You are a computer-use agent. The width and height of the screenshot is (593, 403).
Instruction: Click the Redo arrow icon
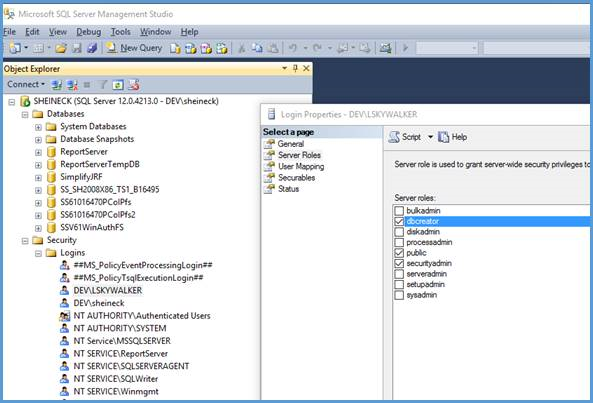click(x=317, y=48)
